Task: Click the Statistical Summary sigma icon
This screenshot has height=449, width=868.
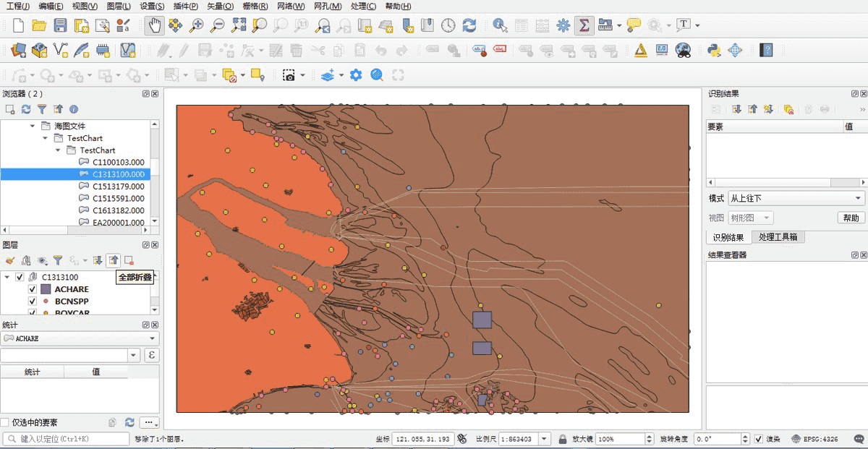Action: 584,25
